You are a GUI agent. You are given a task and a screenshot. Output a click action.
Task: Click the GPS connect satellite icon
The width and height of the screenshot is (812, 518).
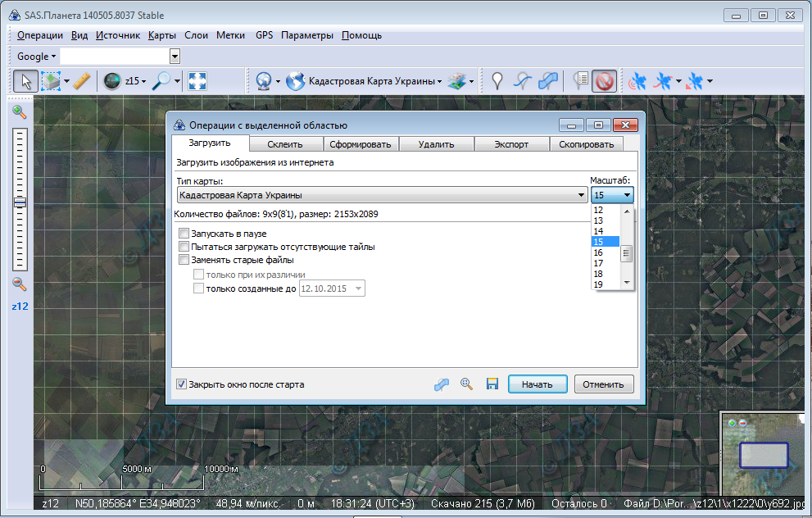point(637,81)
